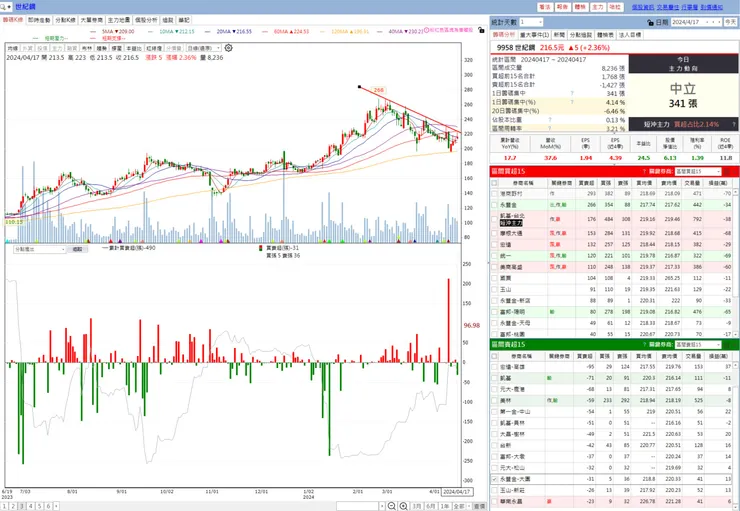Open the 分點進出 dropdown below the chart
740x511 pixels.
40,249
